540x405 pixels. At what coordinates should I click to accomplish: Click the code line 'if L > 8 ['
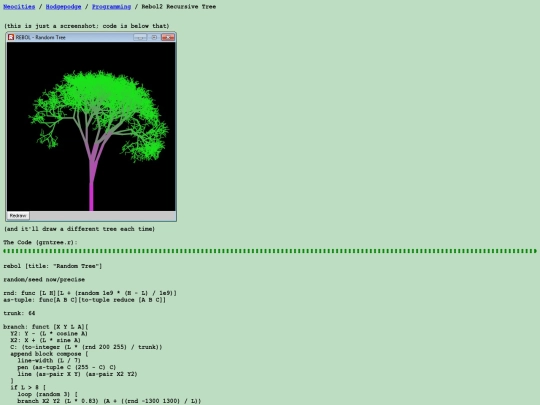tap(28, 387)
